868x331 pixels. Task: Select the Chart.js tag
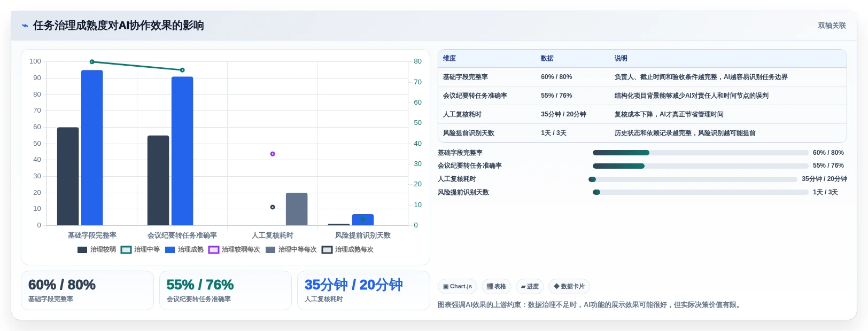coord(458,287)
